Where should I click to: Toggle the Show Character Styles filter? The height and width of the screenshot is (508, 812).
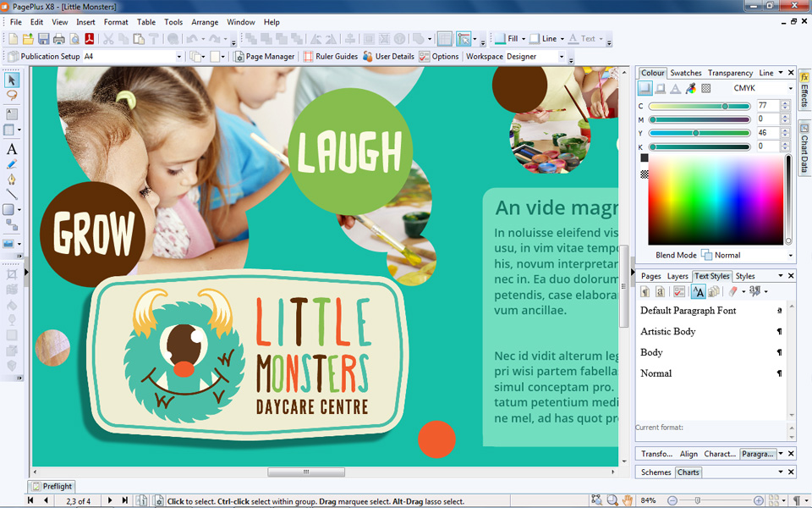point(661,291)
